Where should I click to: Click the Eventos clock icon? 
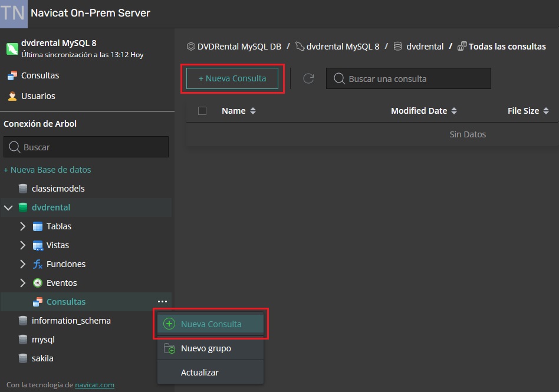tap(37, 283)
